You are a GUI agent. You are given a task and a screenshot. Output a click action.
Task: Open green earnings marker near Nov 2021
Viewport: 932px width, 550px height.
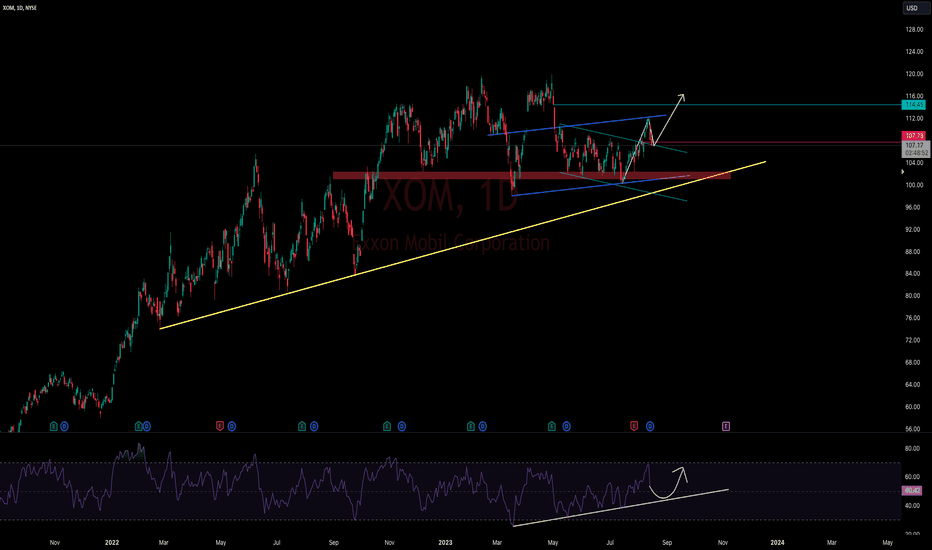pos(53,426)
